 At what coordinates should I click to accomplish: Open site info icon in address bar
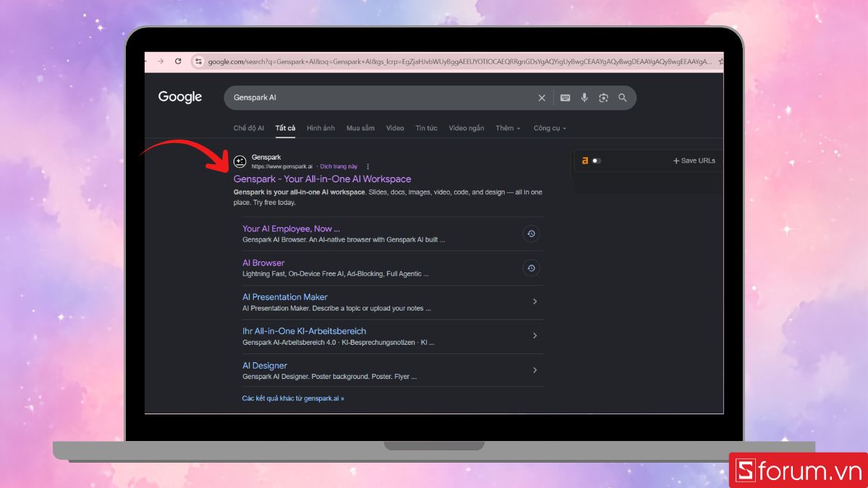[x=199, y=61]
